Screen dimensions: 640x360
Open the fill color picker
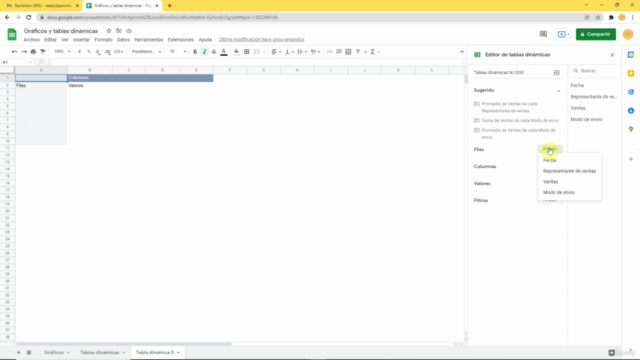pos(236,52)
